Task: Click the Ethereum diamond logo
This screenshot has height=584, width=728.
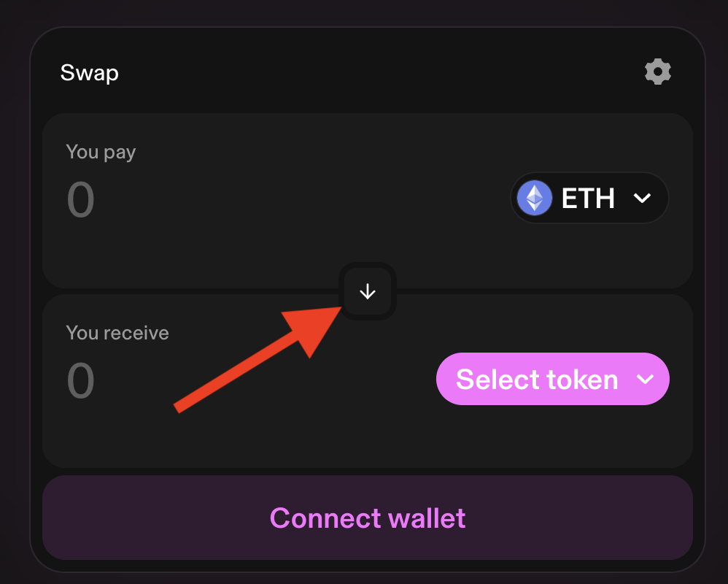Action: point(535,198)
